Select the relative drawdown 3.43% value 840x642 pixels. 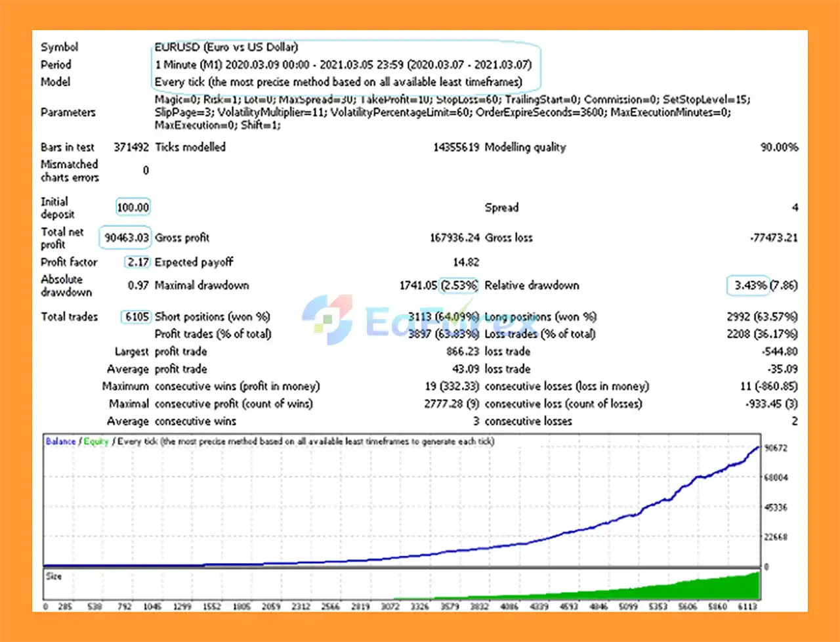click(x=749, y=286)
